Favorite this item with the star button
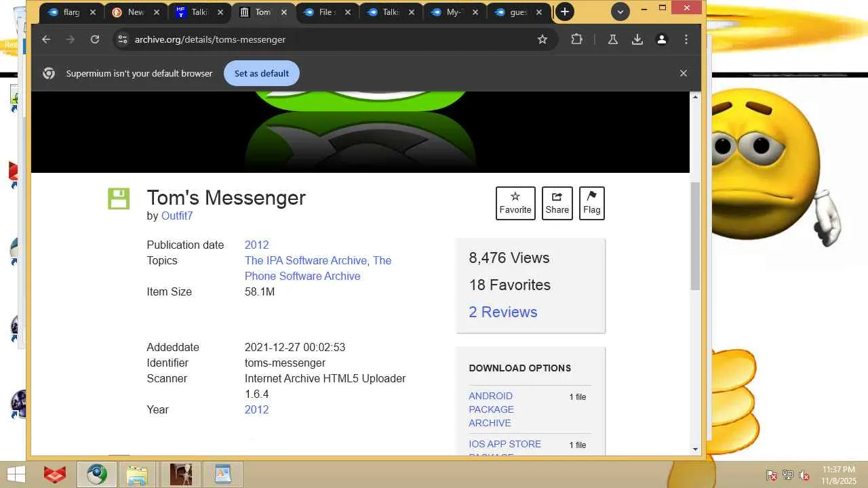This screenshot has height=488, width=868. coord(515,203)
